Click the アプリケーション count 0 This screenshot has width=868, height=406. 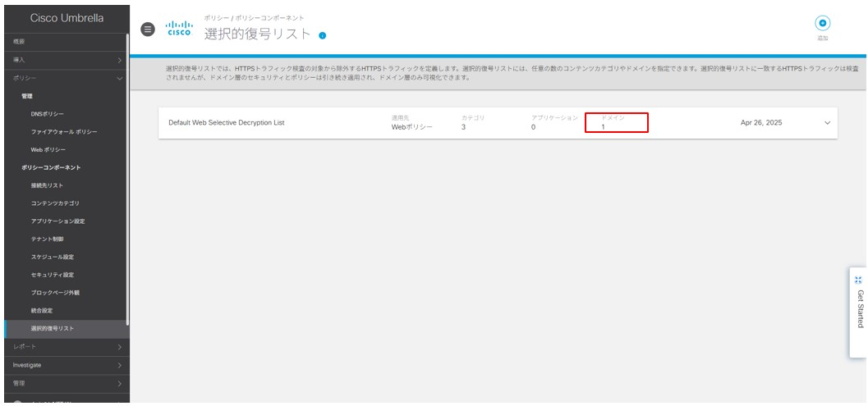click(533, 127)
